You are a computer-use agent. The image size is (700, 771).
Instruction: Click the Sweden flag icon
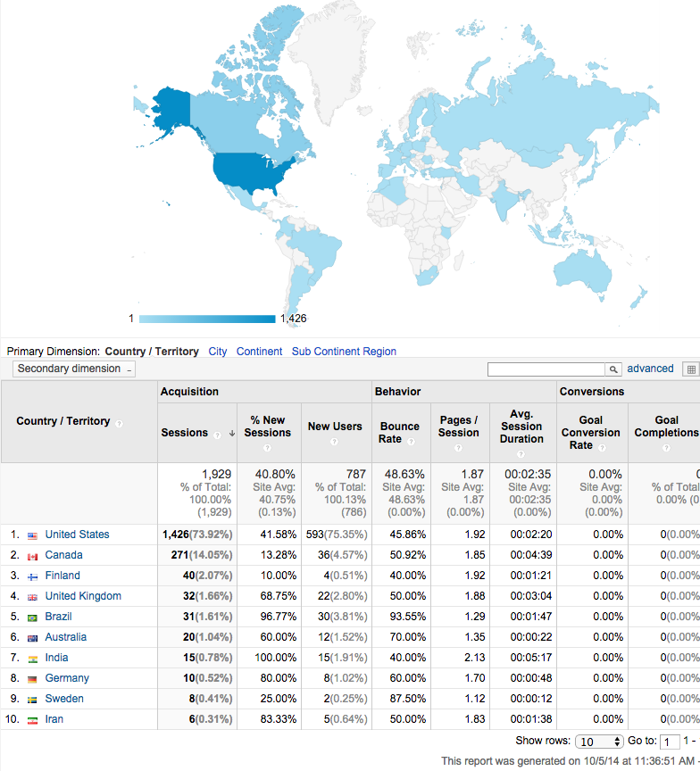[x=32, y=701]
